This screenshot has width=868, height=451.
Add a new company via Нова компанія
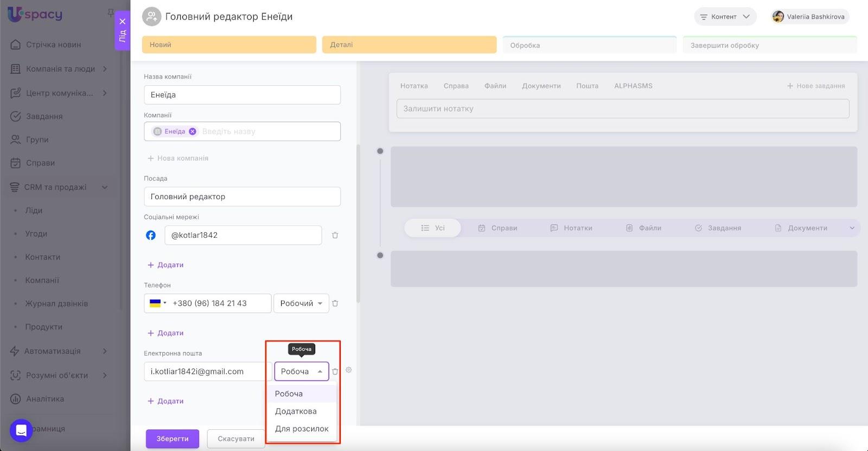point(178,158)
